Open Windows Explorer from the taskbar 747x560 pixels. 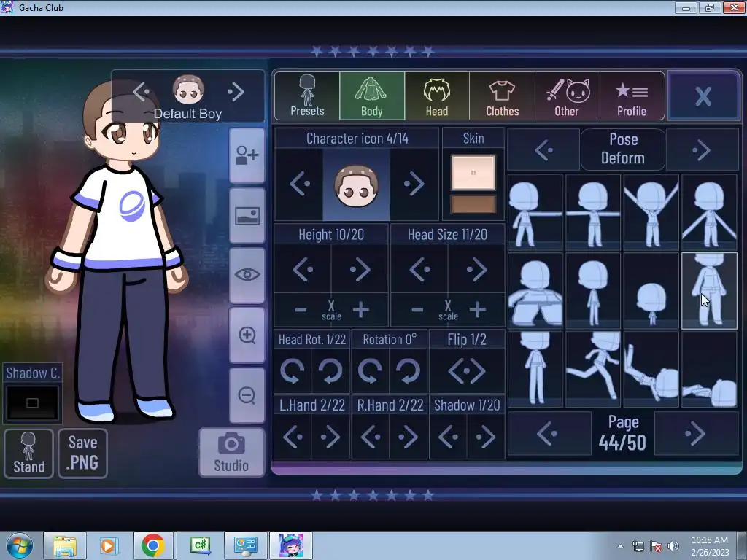65,545
